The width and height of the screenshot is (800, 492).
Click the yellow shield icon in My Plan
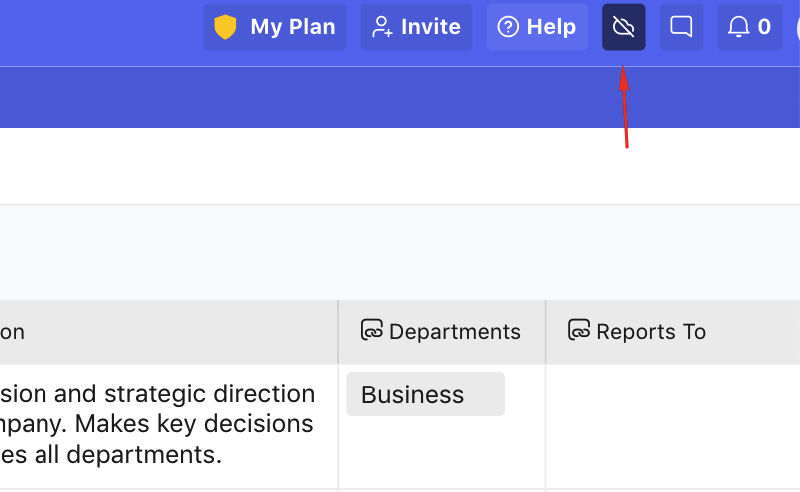pos(226,27)
